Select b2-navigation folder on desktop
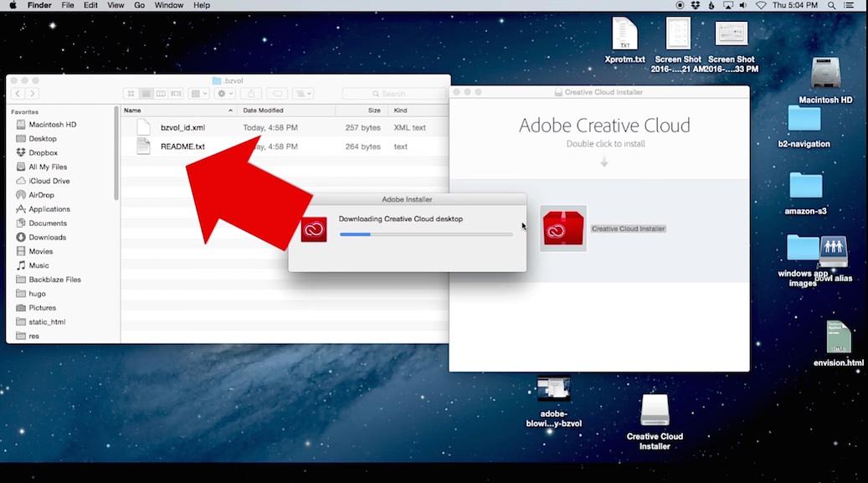The height and width of the screenshot is (483, 868). tap(804, 126)
